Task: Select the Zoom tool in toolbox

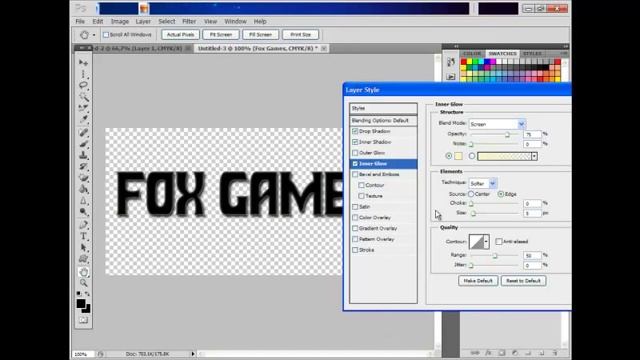Action: click(x=83, y=283)
